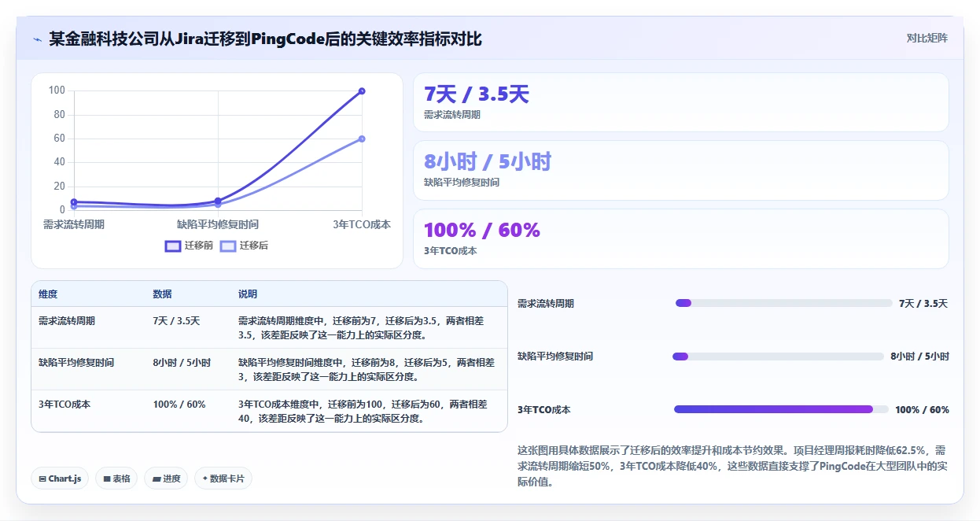This screenshot has width=980, height=521.
Task: Click the 需求流转周期 table row cell
Action: coord(67,321)
